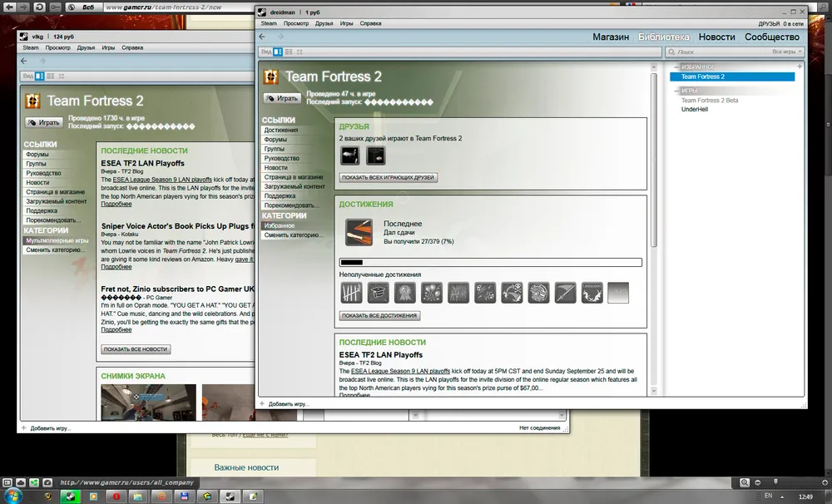Click the tally-marks achievement icon
This screenshot has height=504, width=832.
pyautogui.click(x=350, y=293)
